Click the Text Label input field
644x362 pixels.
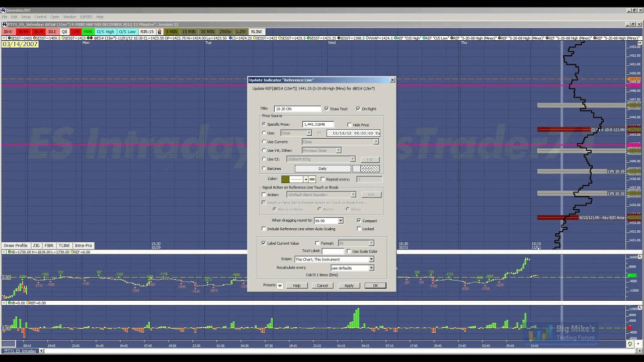click(x=333, y=251)
